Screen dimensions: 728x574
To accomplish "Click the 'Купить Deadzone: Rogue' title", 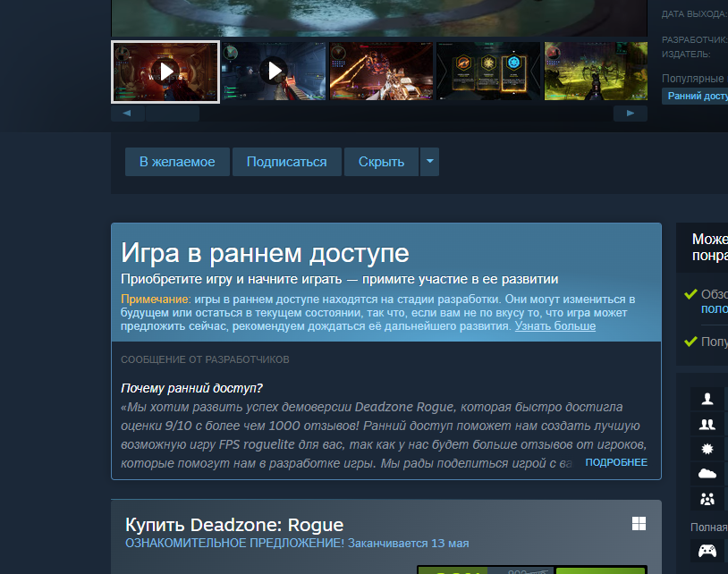I will click(x=234, y=525).
